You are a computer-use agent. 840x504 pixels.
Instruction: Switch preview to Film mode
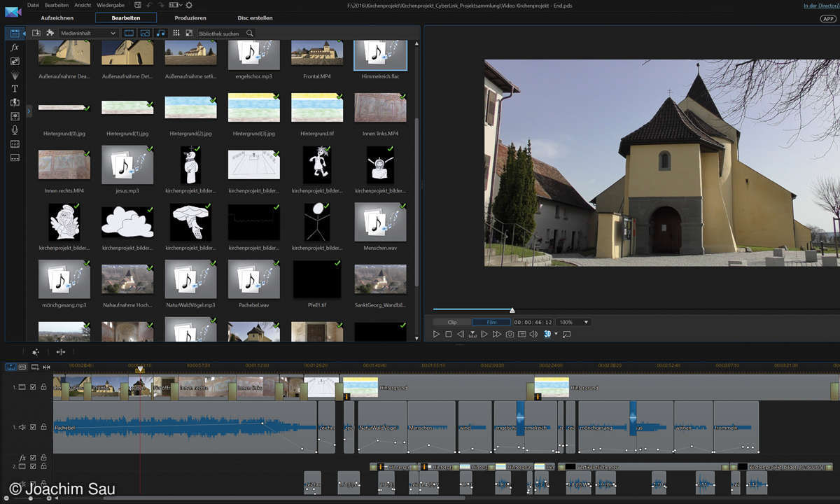491,322
